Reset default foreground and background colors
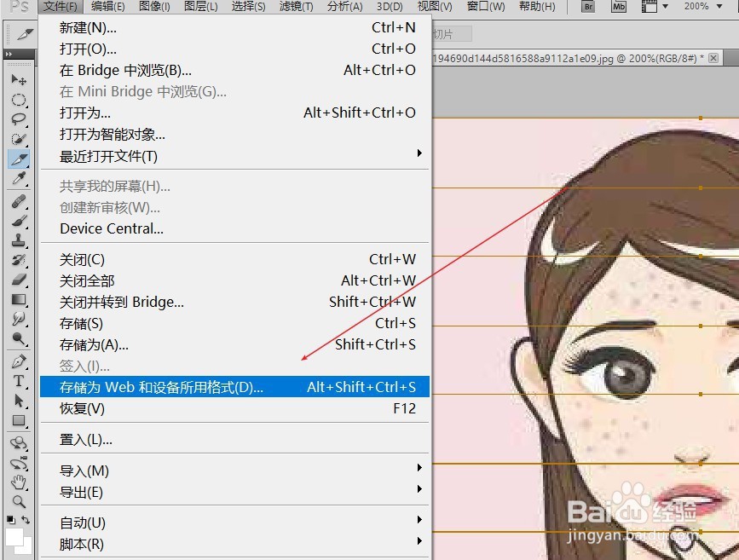Viewport: 739px width, 560px height. point(10,520)
